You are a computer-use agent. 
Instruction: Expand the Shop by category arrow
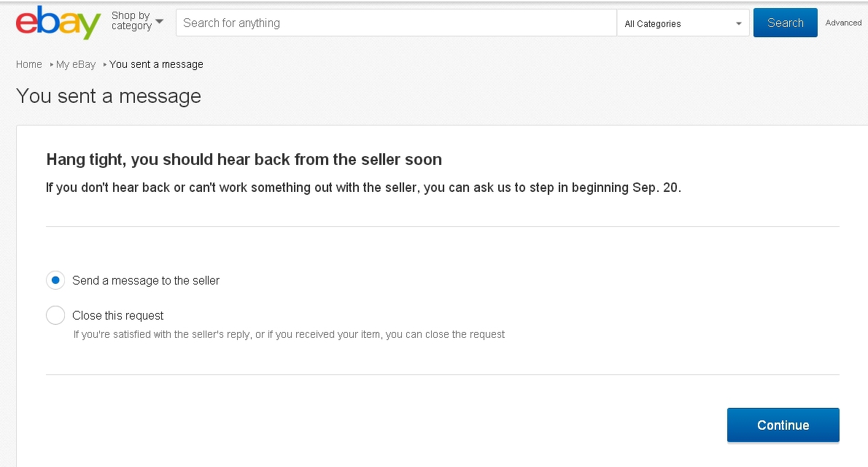tap(160, 21)
